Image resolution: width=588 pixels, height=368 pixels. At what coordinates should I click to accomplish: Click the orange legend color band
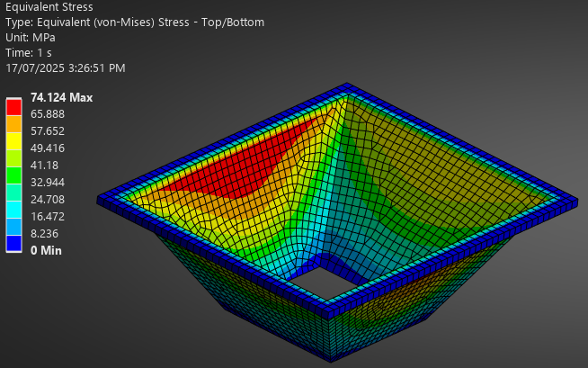pyautogui.click(x=13, y=124)
